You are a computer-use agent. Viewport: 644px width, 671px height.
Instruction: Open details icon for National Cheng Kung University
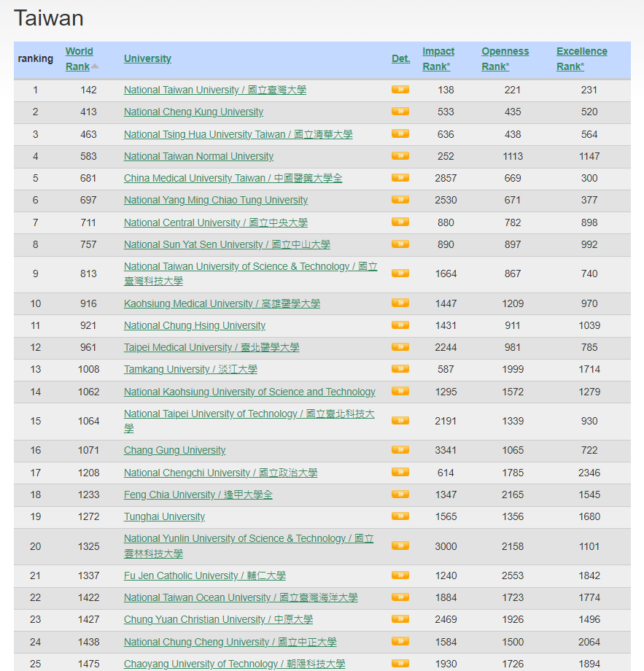pyautogui.click(x=400, y=112)
